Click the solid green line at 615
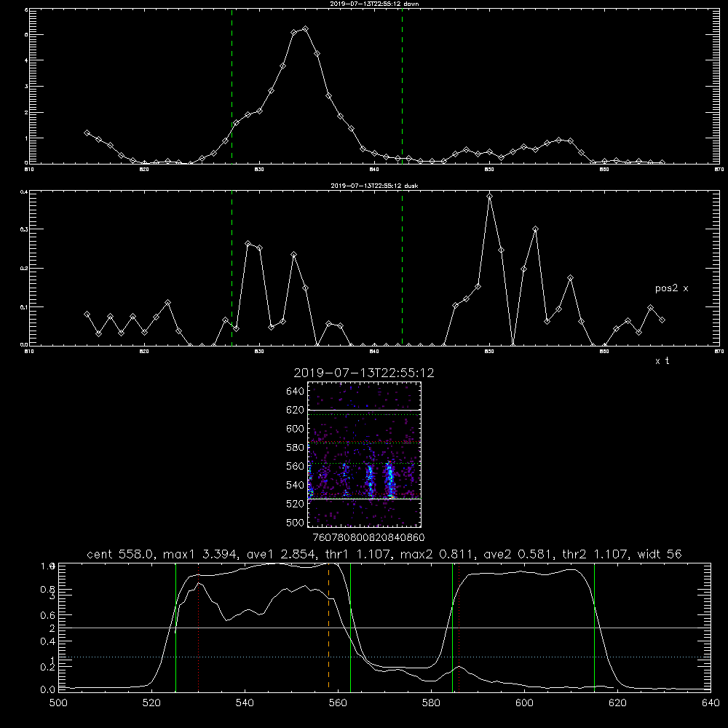The height and width of the screenshot is (728, 728). pyautogui.click(x=594, y=627)
